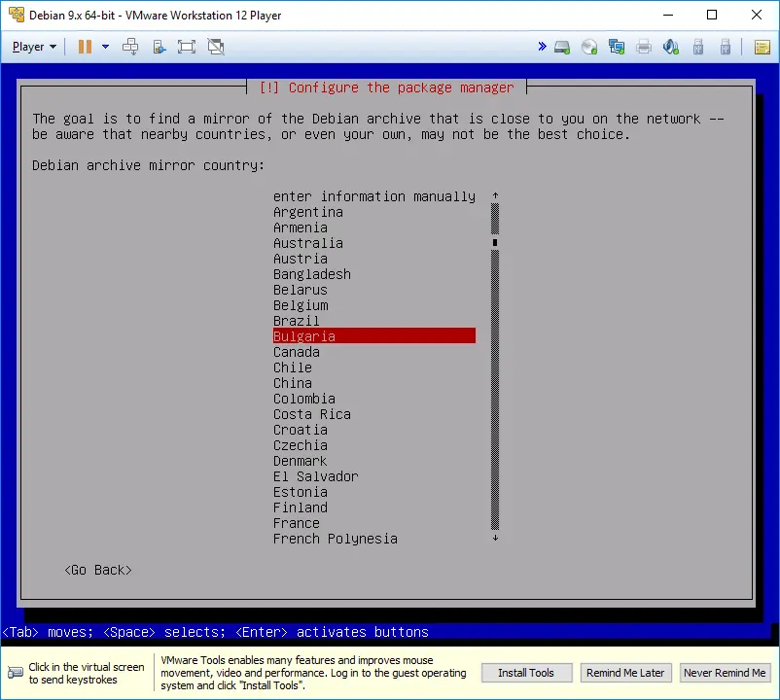Click the second USB device icon
Screen dimensions: 780x700
click(726, 48)
